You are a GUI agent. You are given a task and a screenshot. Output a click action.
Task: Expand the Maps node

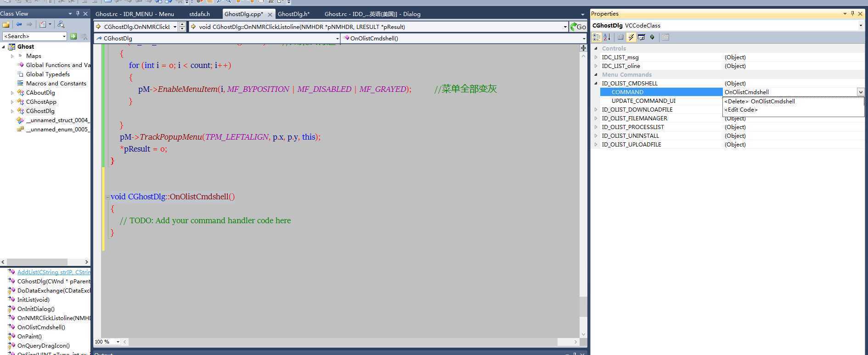click(x=12, y=56)
